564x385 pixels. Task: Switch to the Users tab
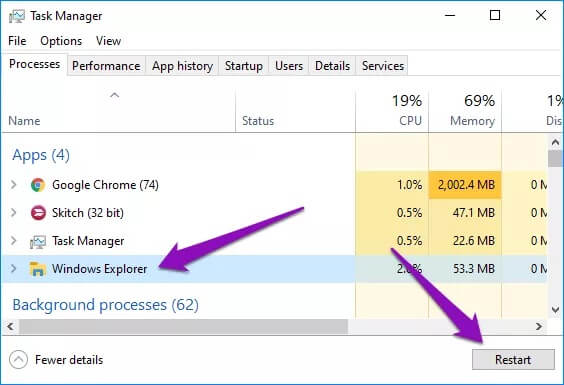click(289, 66)
